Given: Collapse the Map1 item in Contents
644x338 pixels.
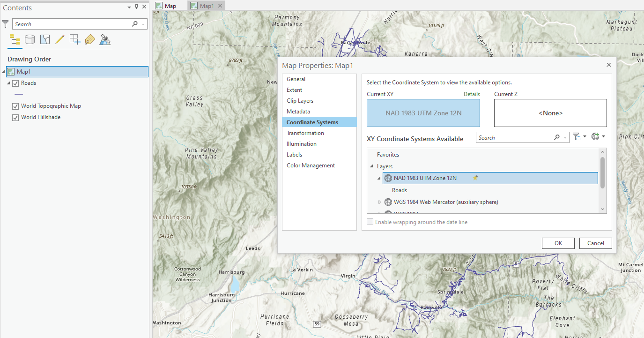Looking at the screenshot, I should pos(4,71).
